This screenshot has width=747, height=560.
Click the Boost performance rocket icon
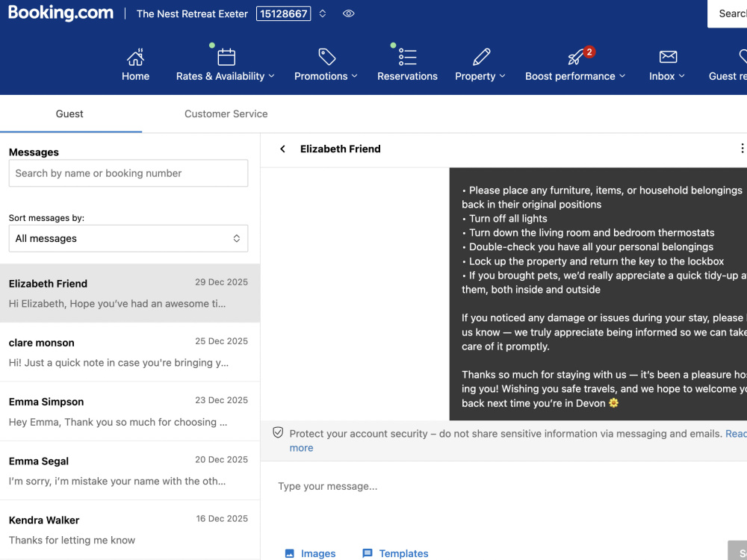pyautogui.click(x=575, y=57)
